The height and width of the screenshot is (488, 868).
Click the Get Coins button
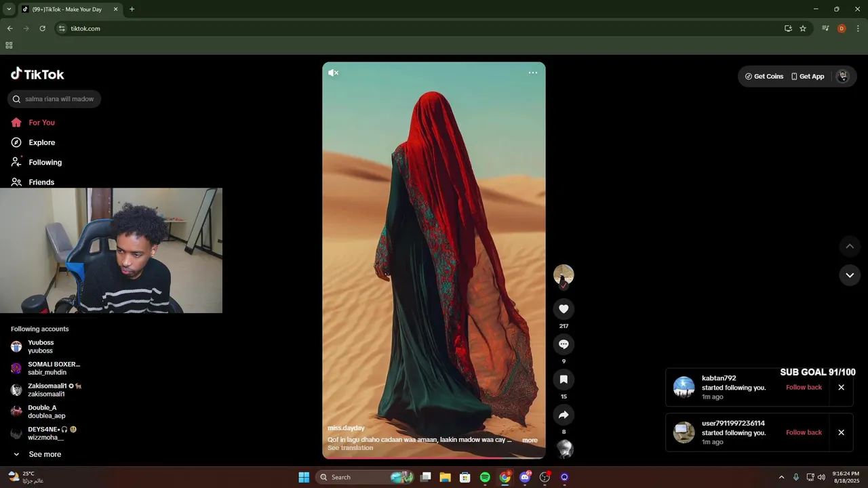(x=764, y=77)
